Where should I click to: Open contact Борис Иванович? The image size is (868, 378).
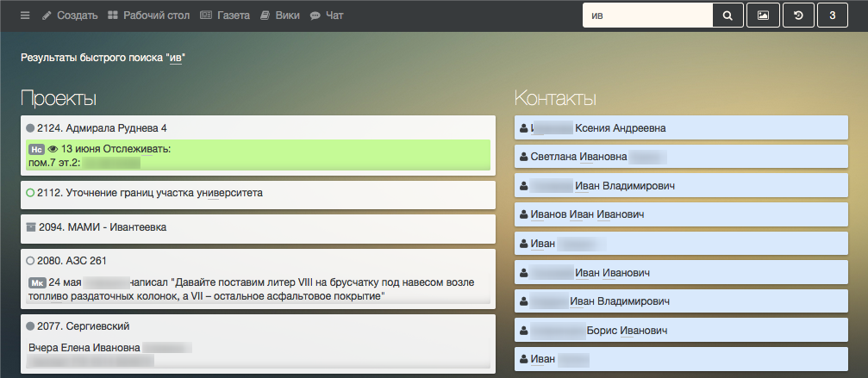(x=681, y=331)
